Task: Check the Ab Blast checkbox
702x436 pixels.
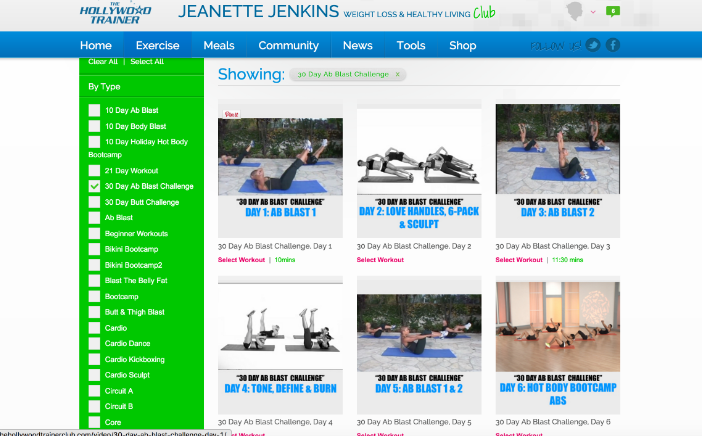Action: (x=94, y=218)
